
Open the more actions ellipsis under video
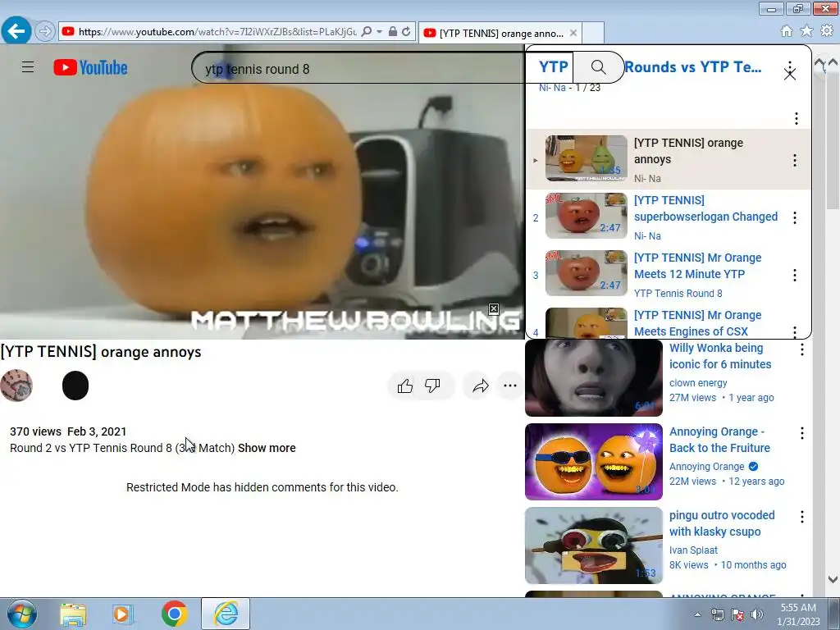point(510,386)
